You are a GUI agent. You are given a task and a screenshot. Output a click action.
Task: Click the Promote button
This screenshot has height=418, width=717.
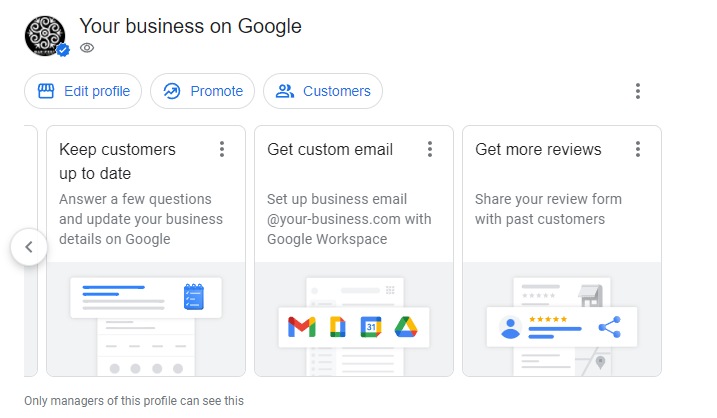pyautogui.click(x=203, y=91)
